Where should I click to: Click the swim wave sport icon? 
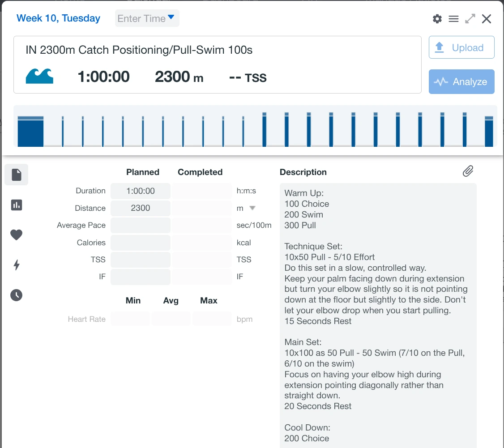(39, 77)
